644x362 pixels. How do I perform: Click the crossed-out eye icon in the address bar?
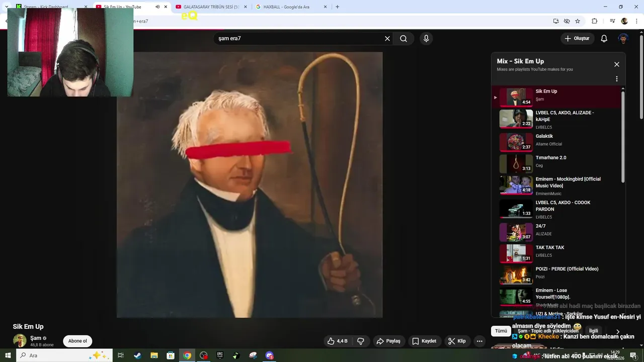[567, 21]
